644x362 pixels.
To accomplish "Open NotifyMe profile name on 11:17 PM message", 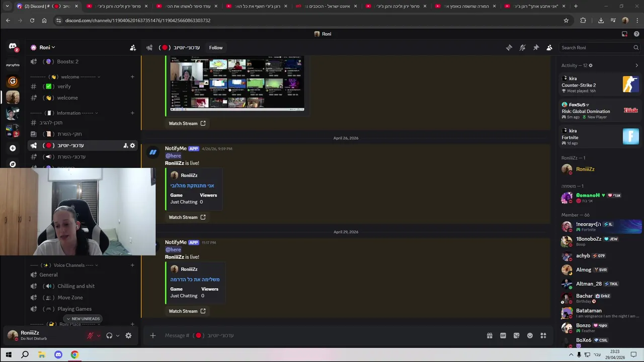I will click(176, 242).
